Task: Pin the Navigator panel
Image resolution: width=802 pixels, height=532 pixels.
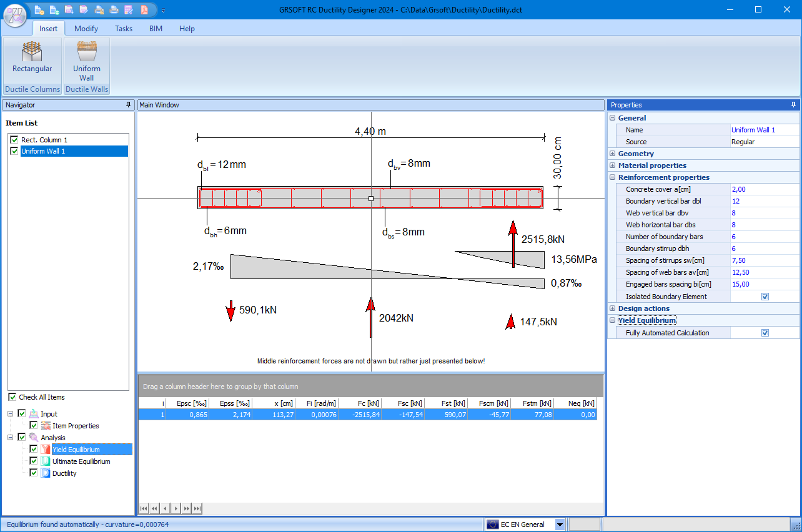Action: point(128,105)
